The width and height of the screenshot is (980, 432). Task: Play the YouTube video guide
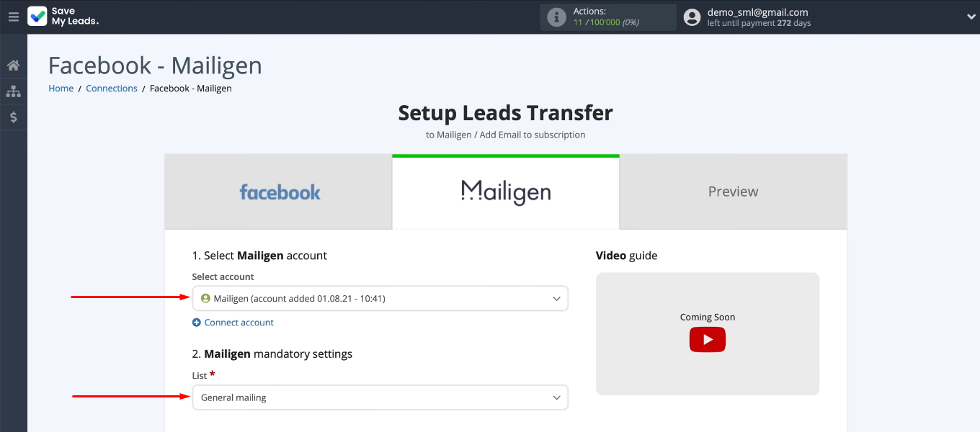coord(707,340)
